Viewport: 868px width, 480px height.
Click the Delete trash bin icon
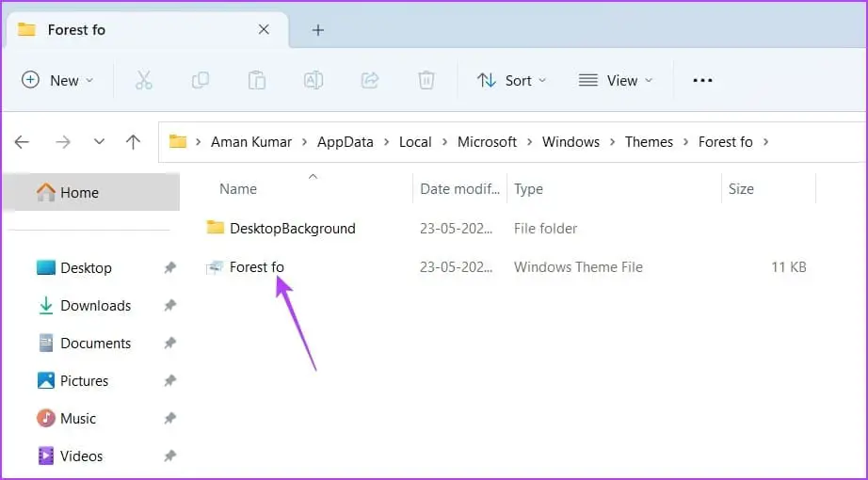(426, 80)
